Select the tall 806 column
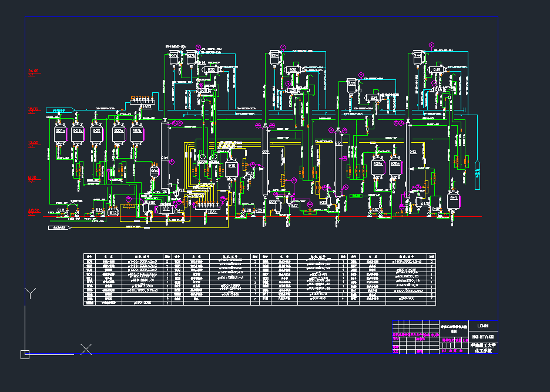The image size is (550, 392). (x=165, y=156)
